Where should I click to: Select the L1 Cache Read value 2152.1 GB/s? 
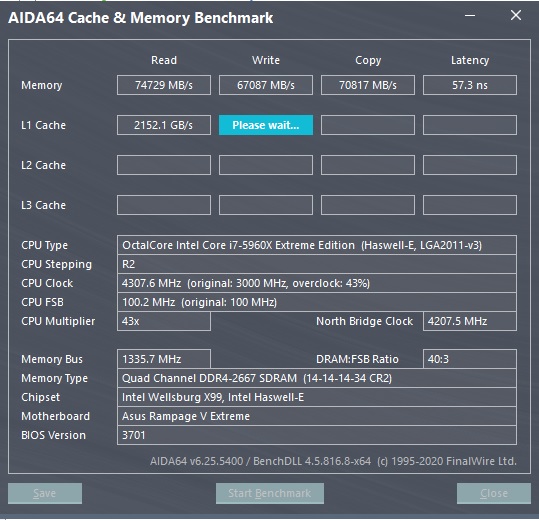[164, 125]
